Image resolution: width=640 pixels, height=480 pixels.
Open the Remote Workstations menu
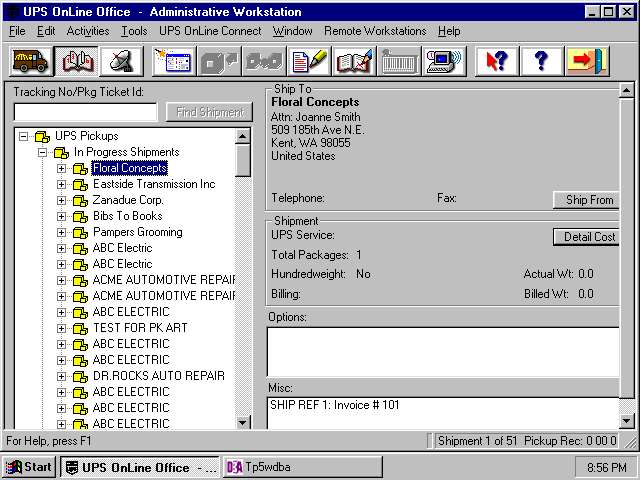(375, 31)
